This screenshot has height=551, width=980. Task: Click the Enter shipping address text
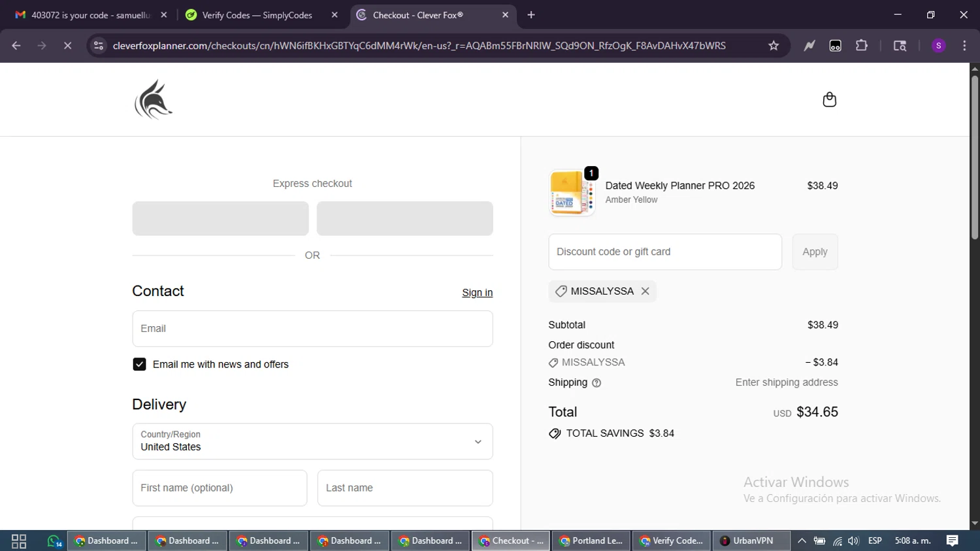click(x=787, y=383)
